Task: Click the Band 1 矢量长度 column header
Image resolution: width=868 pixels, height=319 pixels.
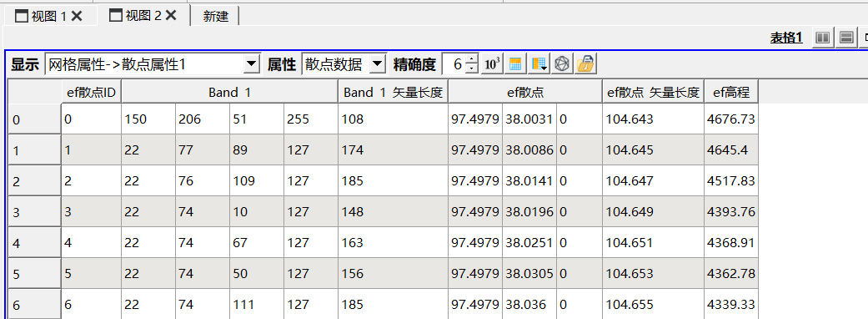Action: 393,93
